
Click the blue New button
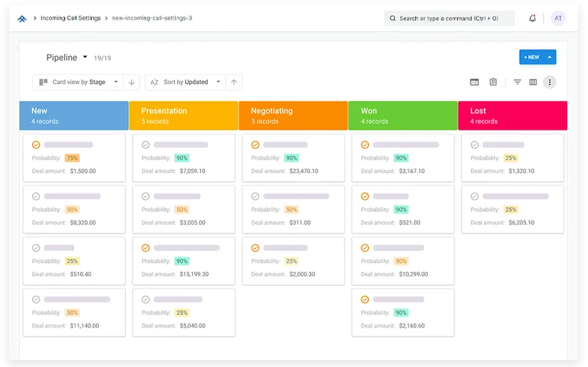[532, 57]
